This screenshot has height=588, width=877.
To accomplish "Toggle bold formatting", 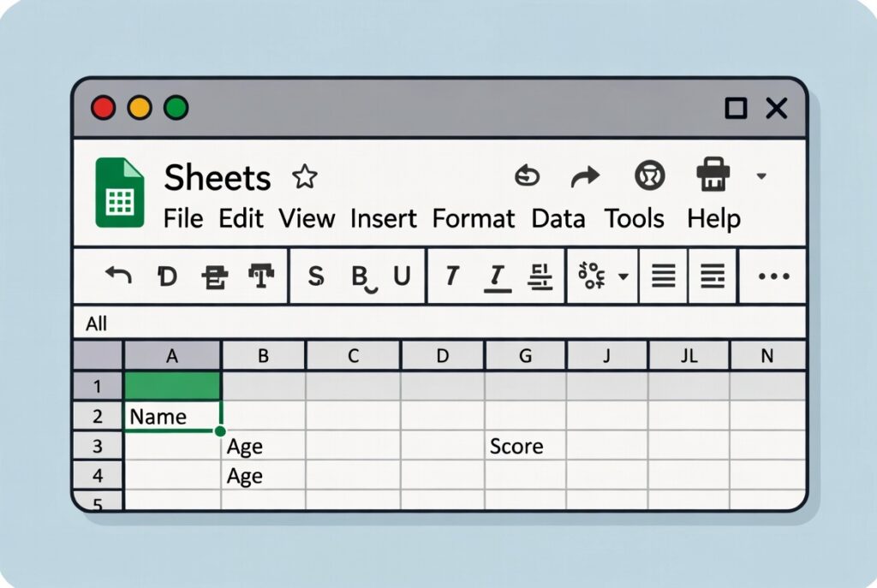I will [360, 276].
